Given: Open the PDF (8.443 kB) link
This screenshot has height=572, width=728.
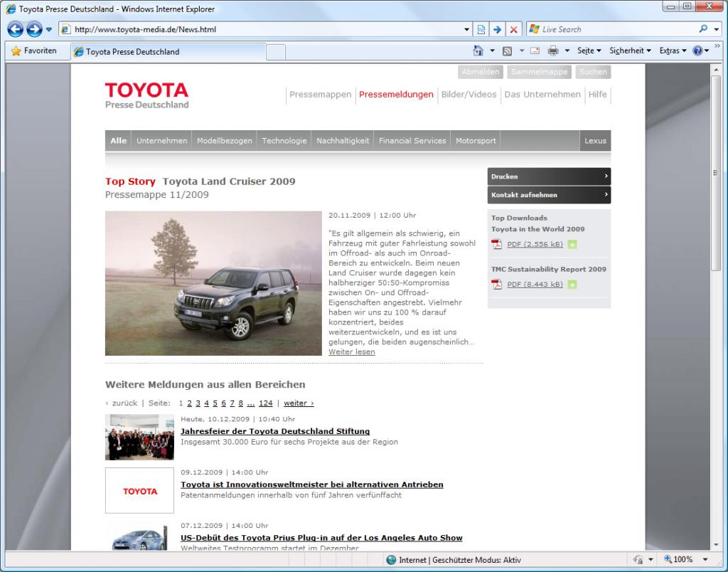Looking at the screenshot, I should (x=535, y=285).
